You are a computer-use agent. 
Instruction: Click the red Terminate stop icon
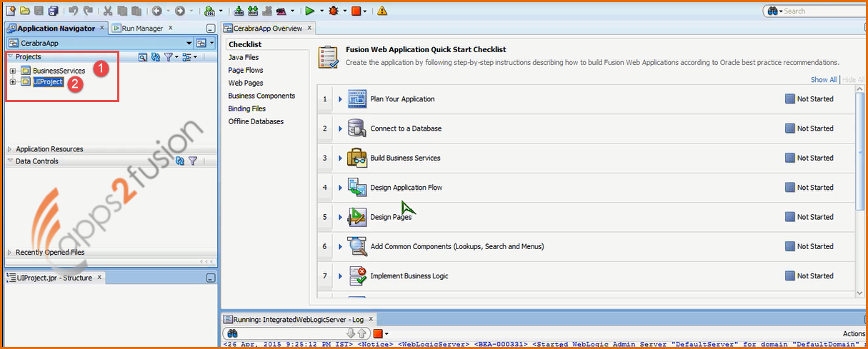click(356, 11)
